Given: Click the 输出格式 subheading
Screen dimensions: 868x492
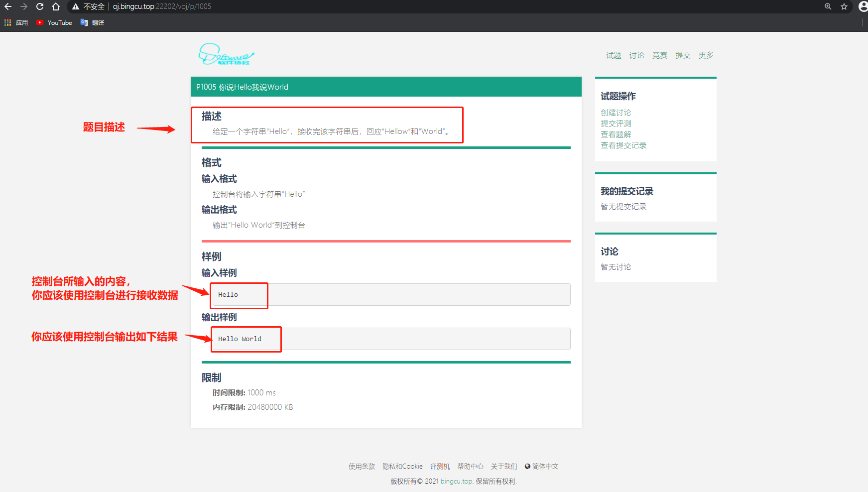Looking at the screenshot, I should [219, 210].
